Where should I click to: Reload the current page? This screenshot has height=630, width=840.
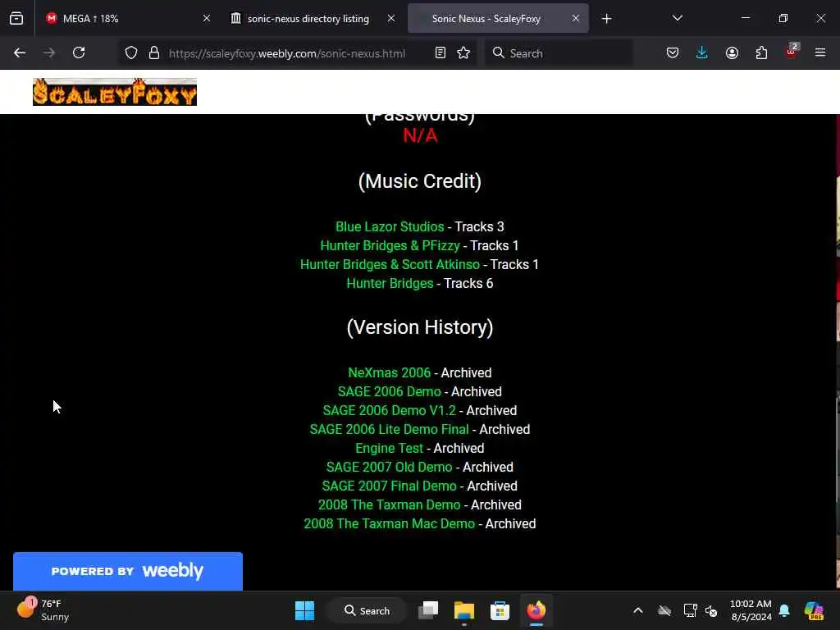coord(79,53)
